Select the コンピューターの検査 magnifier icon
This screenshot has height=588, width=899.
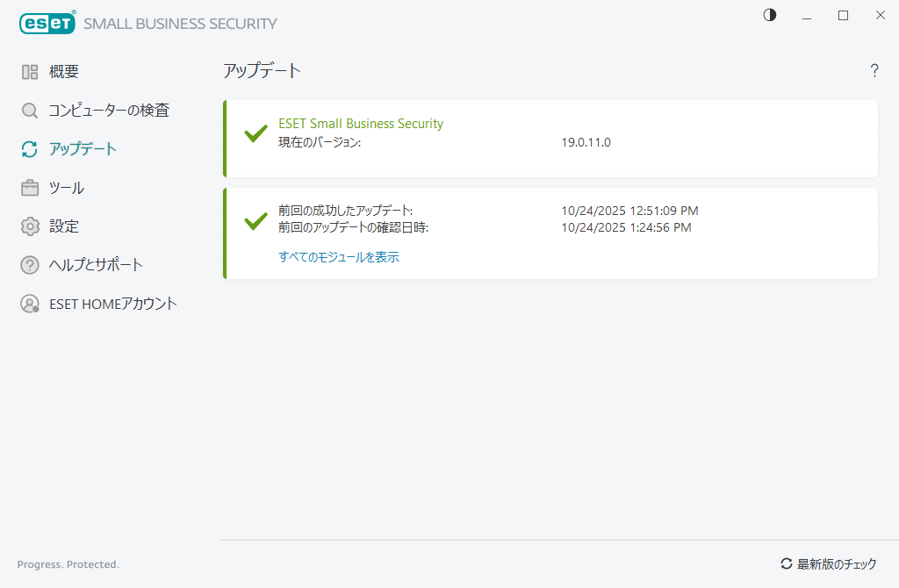click(31, 110)
